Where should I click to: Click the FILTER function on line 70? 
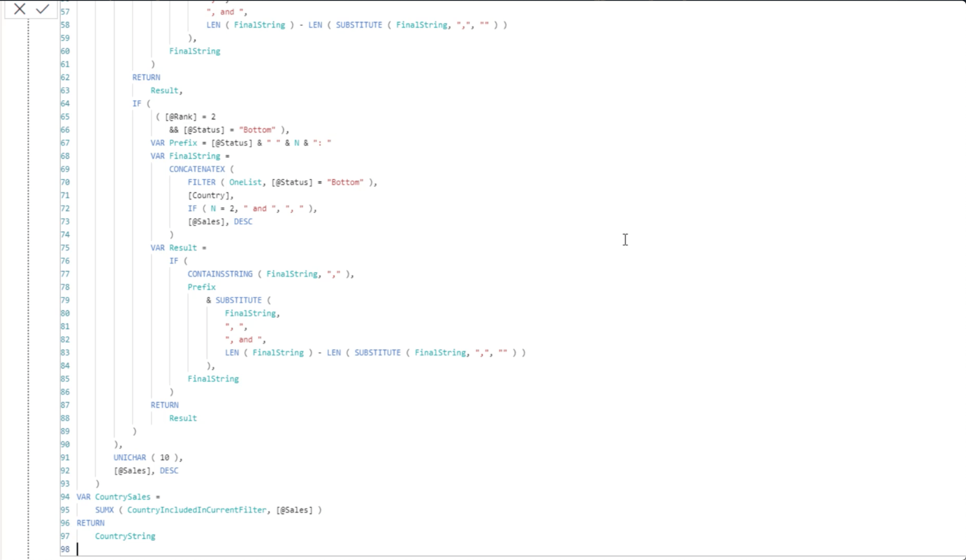pos(201,182)
